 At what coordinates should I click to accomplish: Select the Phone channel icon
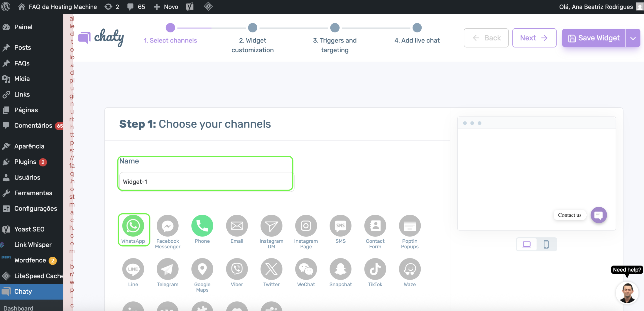pyautogui.click(x=202, y=226)
